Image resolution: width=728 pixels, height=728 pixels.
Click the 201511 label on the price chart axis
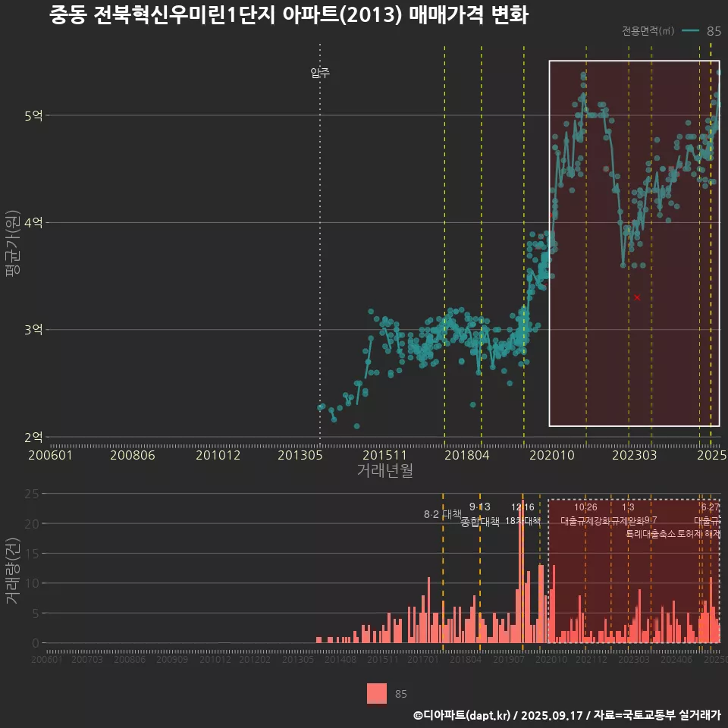click(385, 455)
